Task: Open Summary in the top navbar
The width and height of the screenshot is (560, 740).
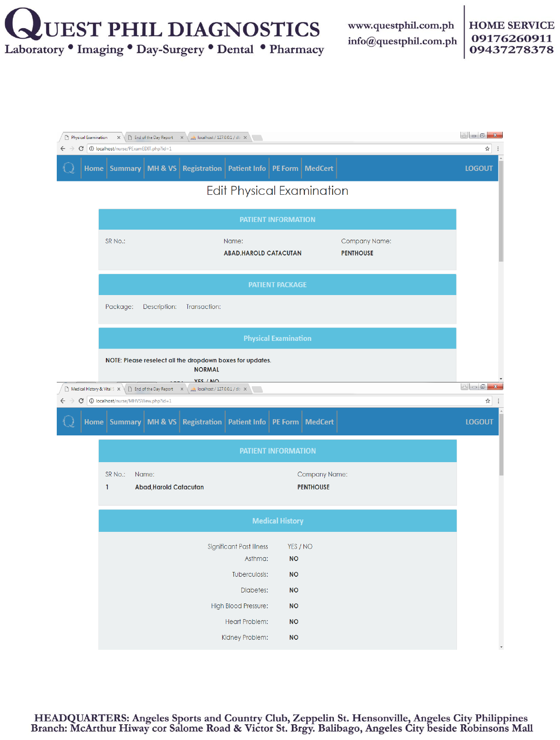Action: (125, 169)
